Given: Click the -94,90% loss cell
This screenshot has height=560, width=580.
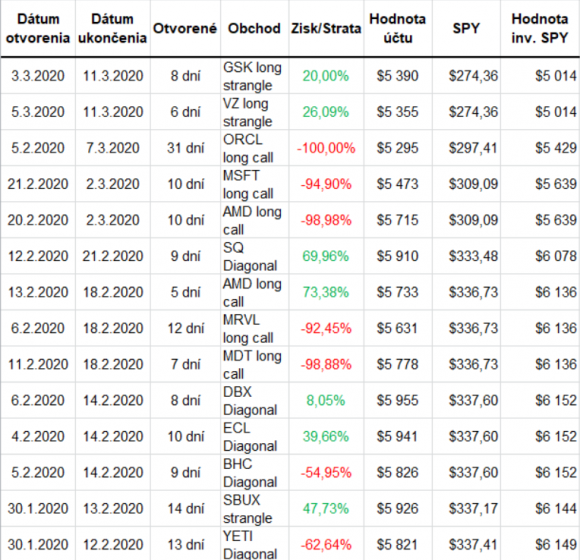Looking at the screenshot, I should point(326,184).
